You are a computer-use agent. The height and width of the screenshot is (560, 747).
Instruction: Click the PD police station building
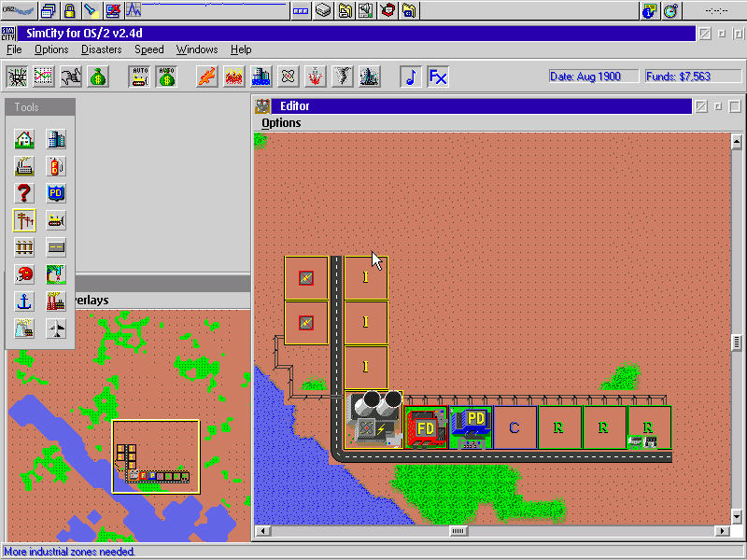[x=471, y=427]
